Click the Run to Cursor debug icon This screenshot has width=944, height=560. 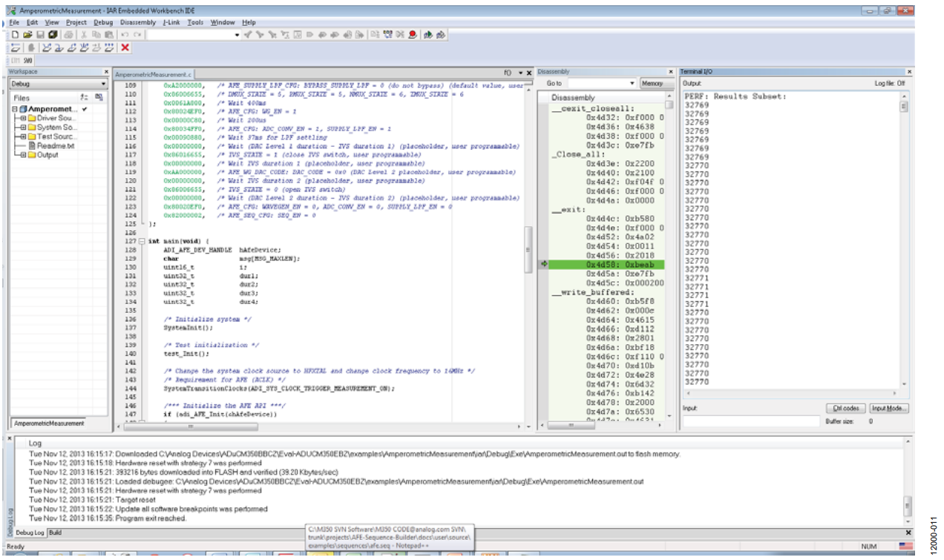(x=96, y=47)
